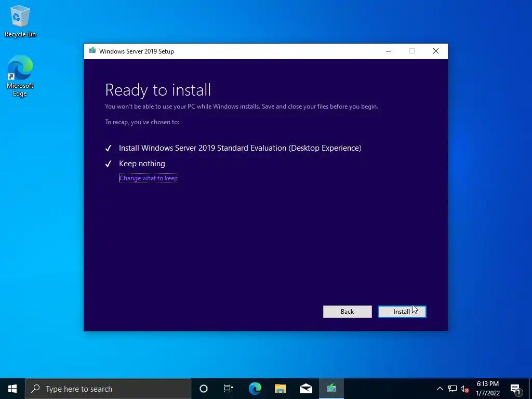This screenshot has width=532, height=399.
Task: Open the Mail app from the taskbar
Action: click(305, 389)
